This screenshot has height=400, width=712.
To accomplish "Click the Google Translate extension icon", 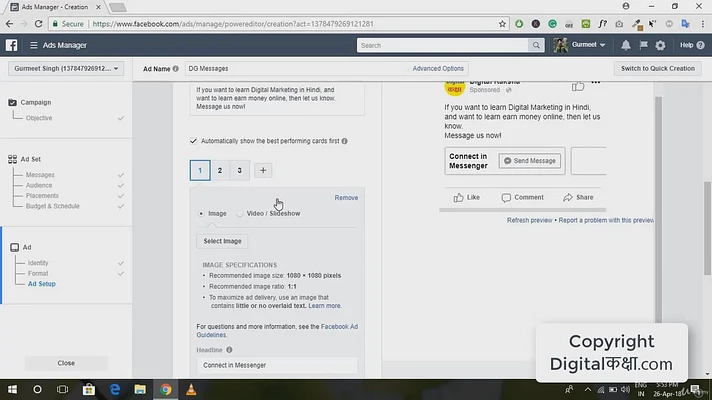I will click(x=686, y=24).
